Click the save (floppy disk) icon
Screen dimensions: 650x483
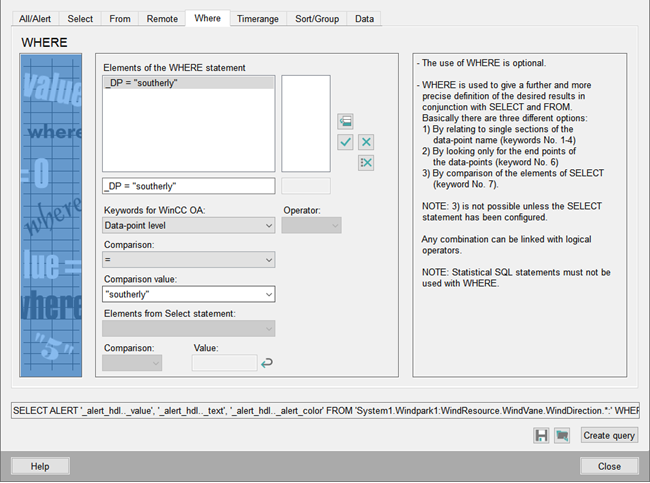pos(541,435)
